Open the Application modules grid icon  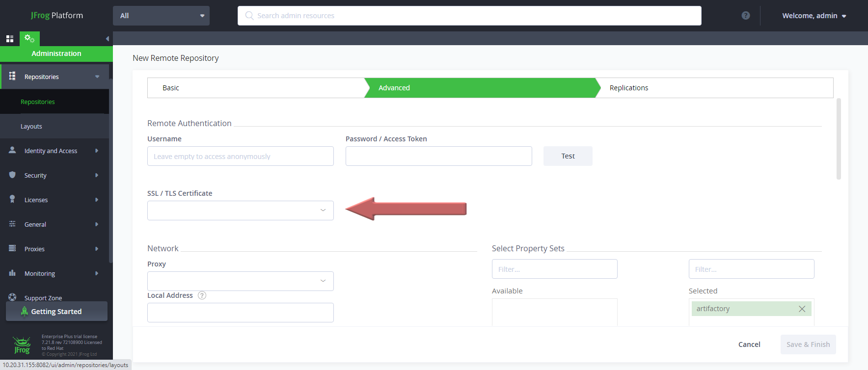coord(10,39)
